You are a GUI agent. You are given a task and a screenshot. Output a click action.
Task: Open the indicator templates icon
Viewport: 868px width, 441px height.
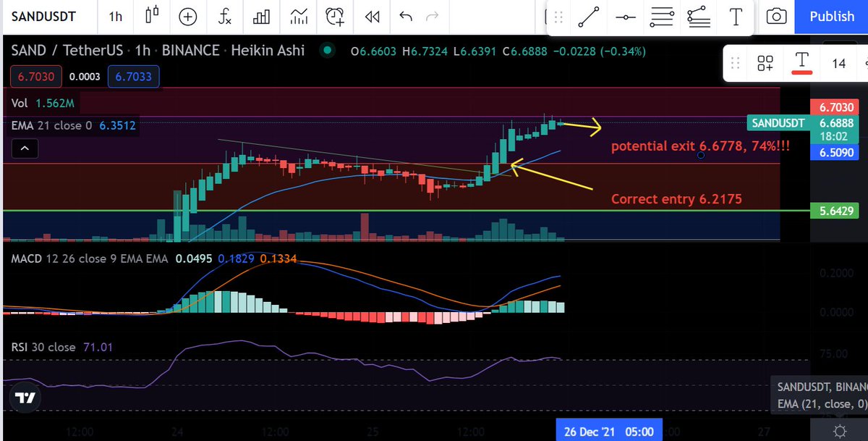tap(298, 16)
